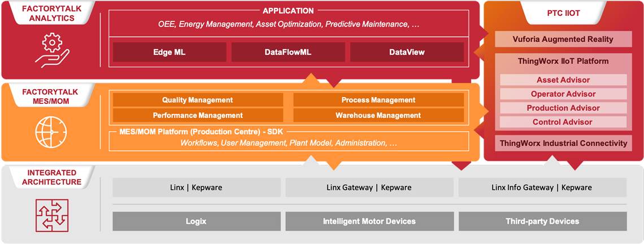
Task: Select the Performance Management box
Action: coord(198,115)
